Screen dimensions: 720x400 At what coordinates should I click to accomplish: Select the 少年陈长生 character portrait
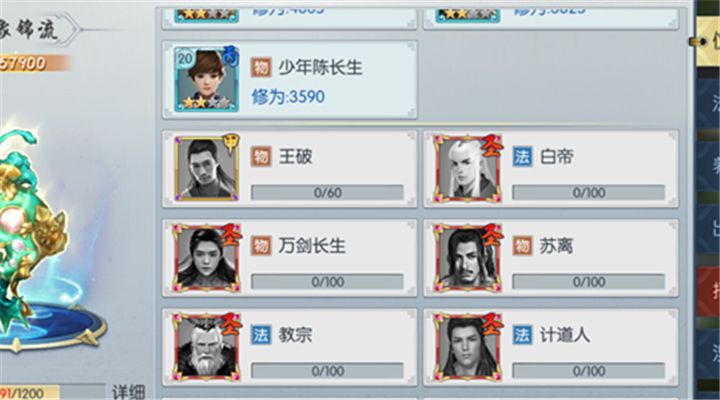206,79
